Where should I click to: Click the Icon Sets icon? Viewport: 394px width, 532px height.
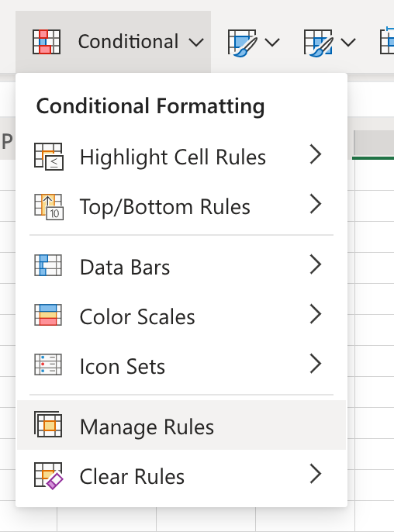pos(48,364)
